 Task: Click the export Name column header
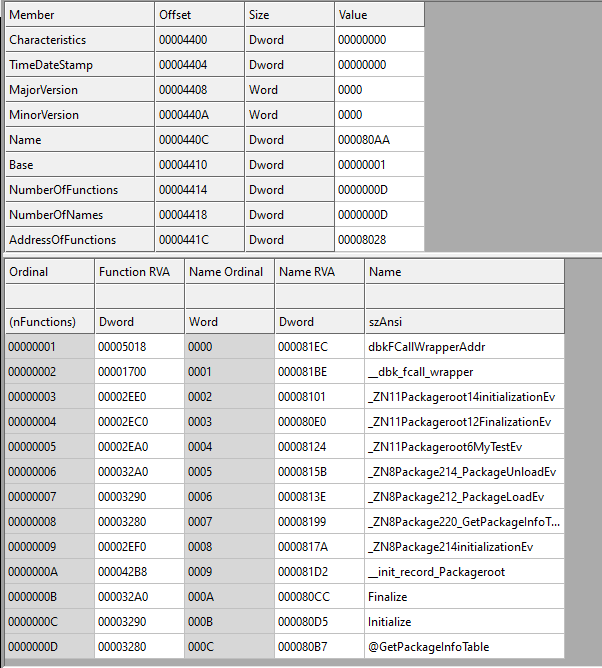pyautogui.click(x=465, y=271)
